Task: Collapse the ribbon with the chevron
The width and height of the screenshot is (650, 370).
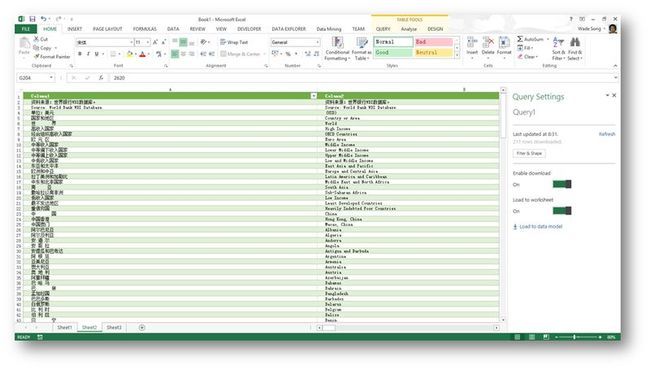Action: 615,66
